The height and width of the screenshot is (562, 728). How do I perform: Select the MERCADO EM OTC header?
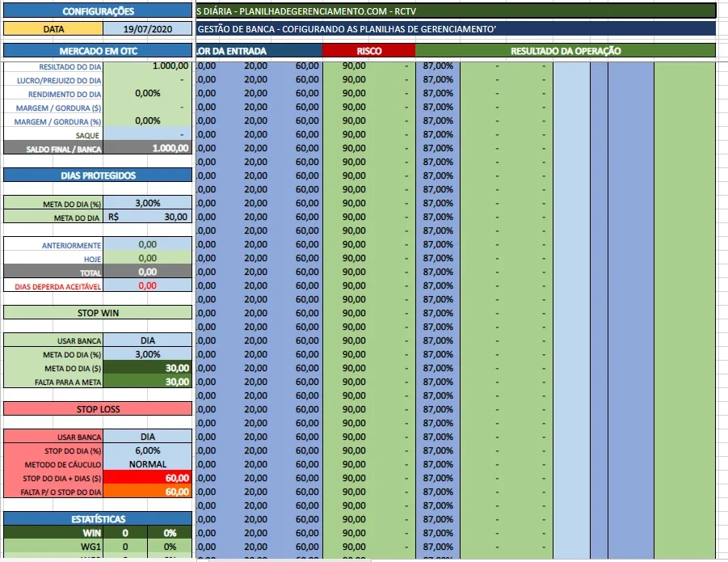coord(98,51)
